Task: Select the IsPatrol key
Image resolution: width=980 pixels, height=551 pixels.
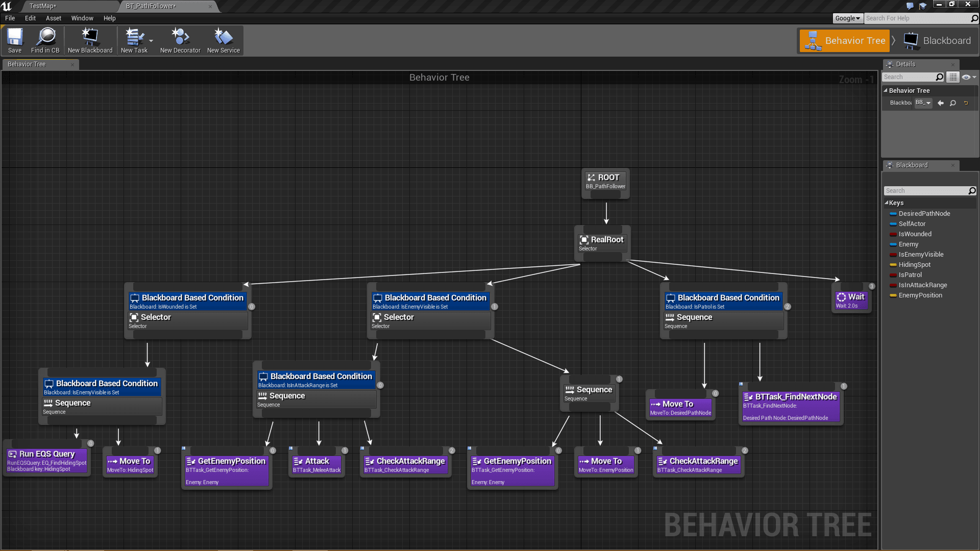Action: (910, 275)
